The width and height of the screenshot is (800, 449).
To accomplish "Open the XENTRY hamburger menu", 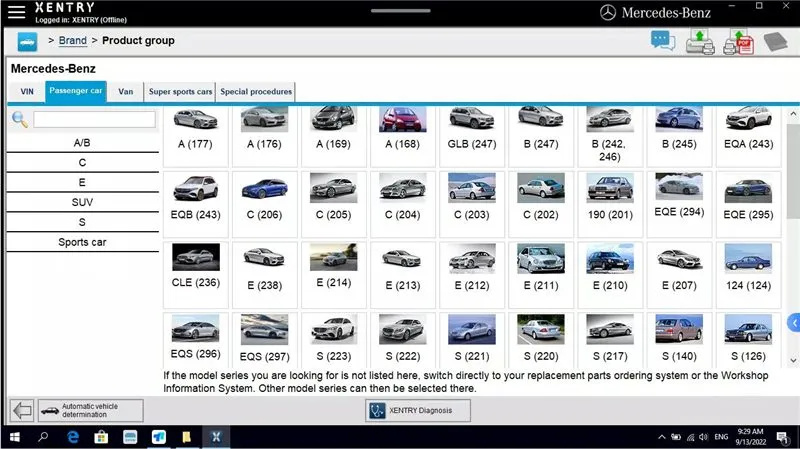I will [x=16, y=12].
